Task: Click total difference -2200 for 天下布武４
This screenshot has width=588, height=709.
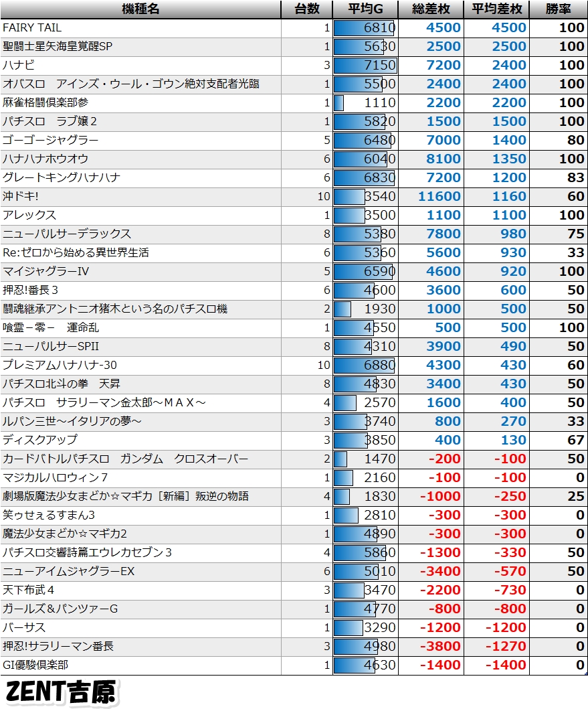Action: click(441, 590)
